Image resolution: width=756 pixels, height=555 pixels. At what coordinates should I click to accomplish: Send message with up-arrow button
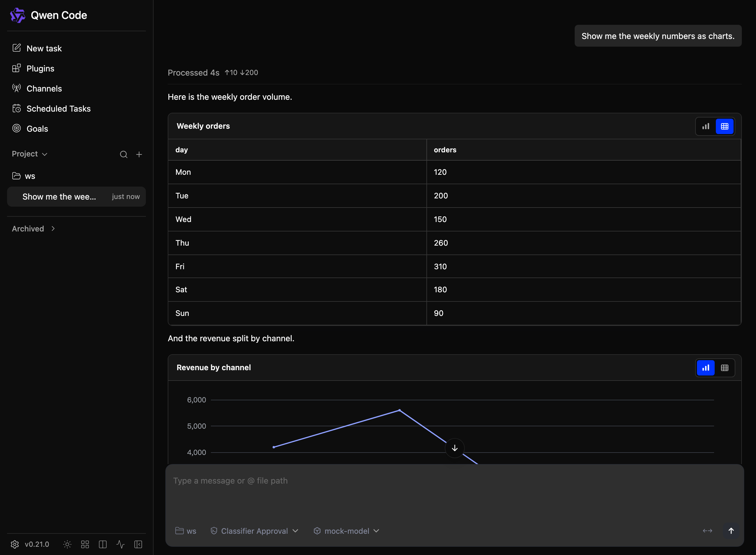731,531
